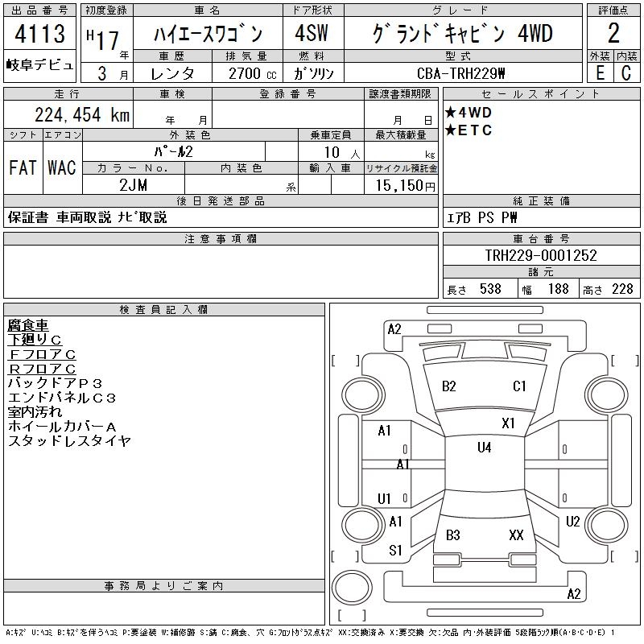Click the note スタッドレスタイヤ
Image resolution: width=644 pixels, height=644 pixels.
click(x=69, y=440)
